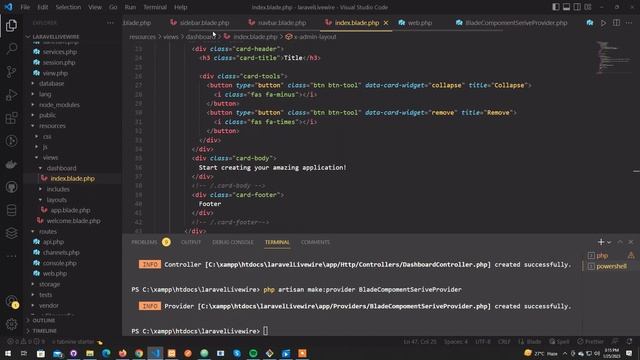Open the DEBUG CONSOLE tab
Image resolution: width=640 pixels, height=360 pixels.
(x=233, y=242)
